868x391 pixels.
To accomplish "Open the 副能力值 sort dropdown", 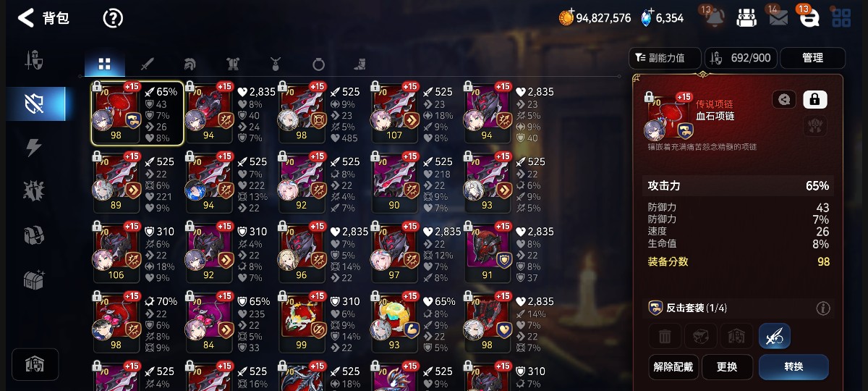I will point(665,58).
